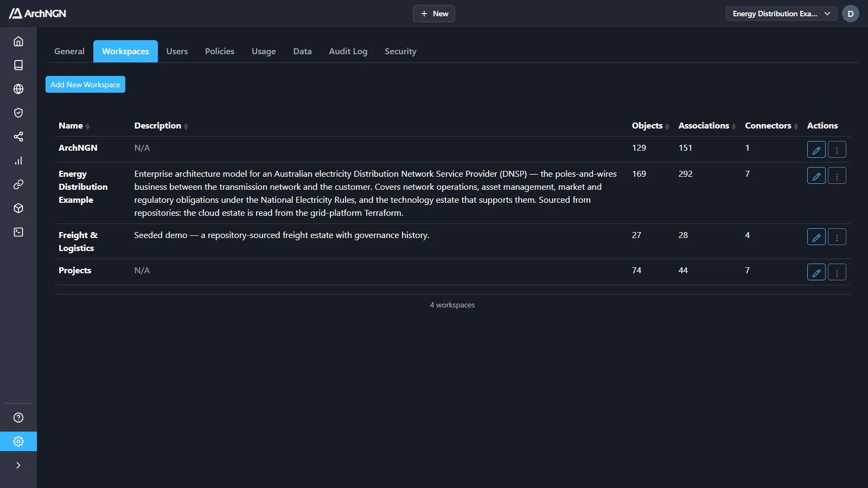Click the Projects workspace name
The image size is (868, 488).
pos(75,271)
